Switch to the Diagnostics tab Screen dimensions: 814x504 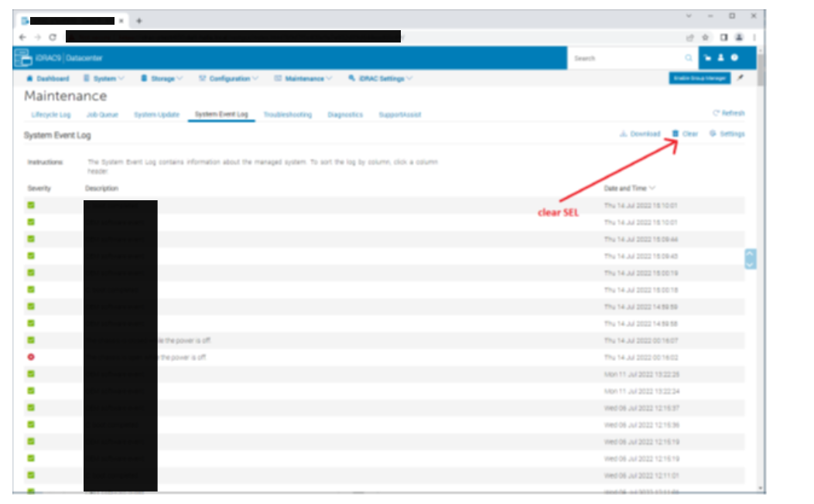click(x=345, y=114)
